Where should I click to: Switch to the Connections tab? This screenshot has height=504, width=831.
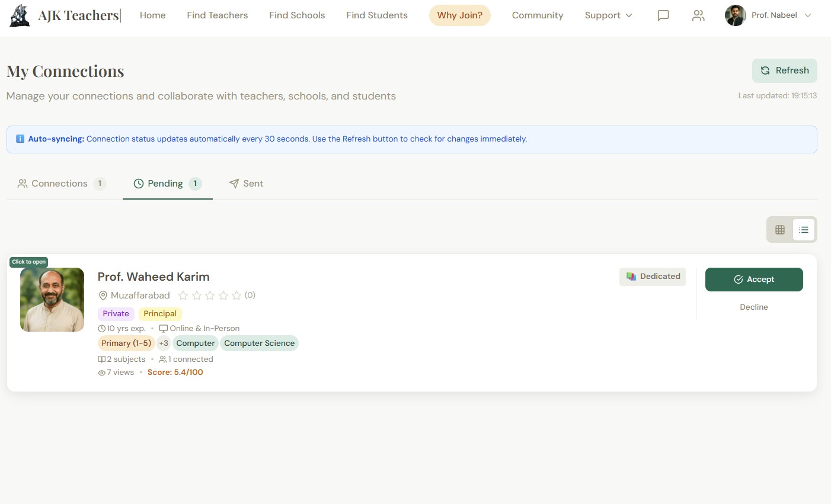[x=61, y=184]
